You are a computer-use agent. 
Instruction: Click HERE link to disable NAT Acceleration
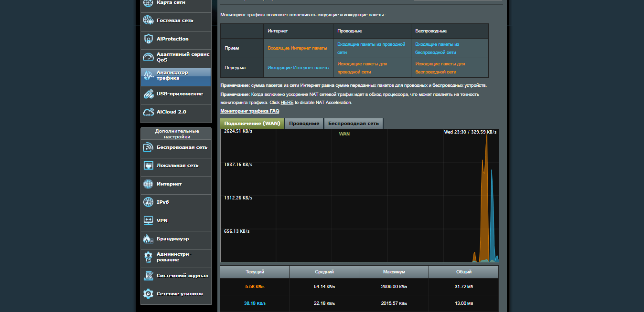(287, 103)
